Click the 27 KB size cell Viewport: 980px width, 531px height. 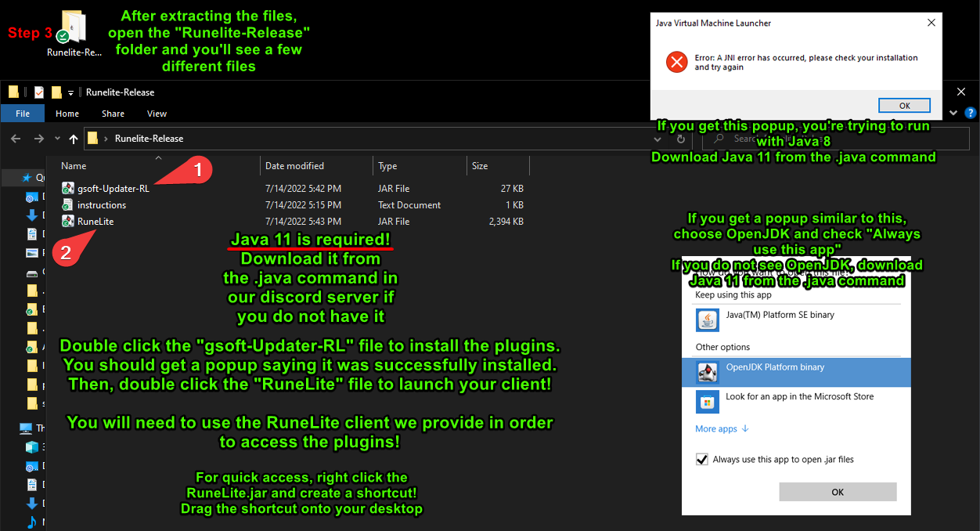click(512, 189)
